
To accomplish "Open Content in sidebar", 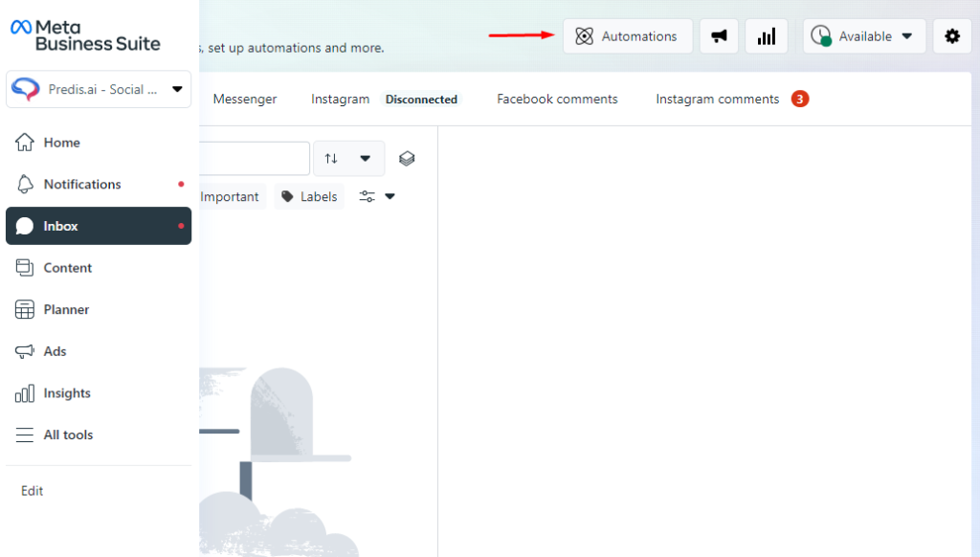I will (99, 268).
